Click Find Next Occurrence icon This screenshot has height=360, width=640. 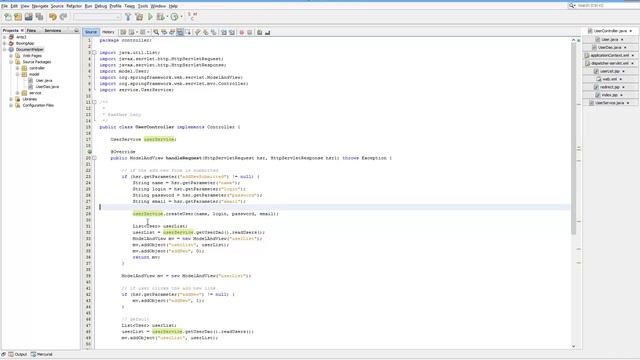point(172,32)
